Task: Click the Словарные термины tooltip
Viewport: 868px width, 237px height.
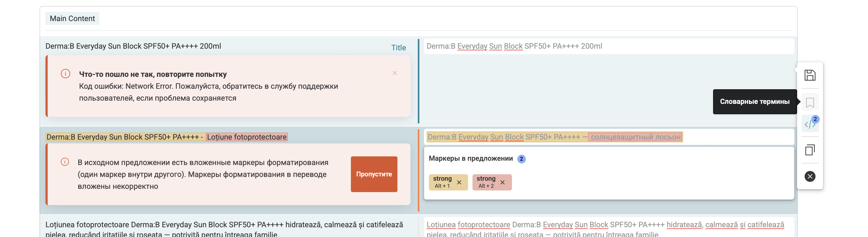Action: [755, 102]
